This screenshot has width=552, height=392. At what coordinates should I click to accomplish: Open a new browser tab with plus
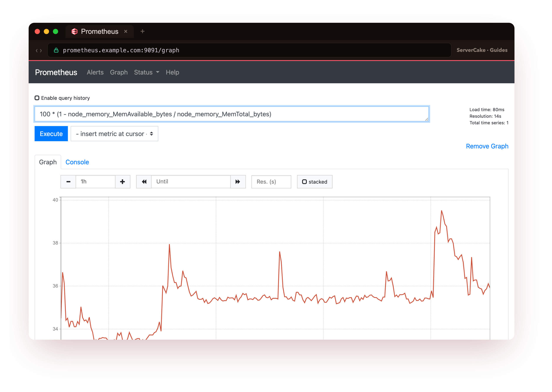tap(143, 31)
